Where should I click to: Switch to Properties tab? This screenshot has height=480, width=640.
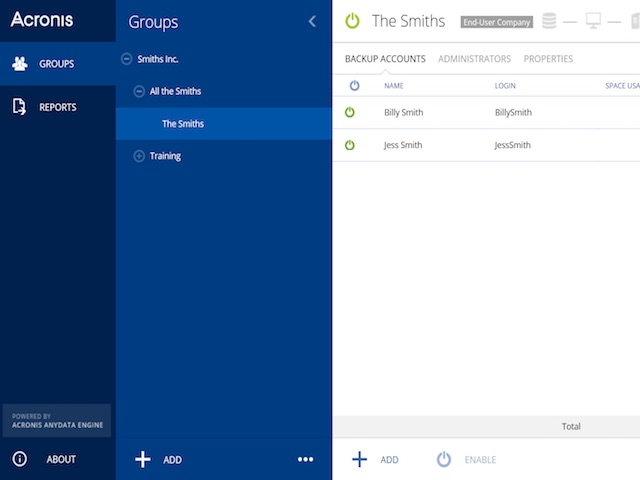(x=548, y=59)
